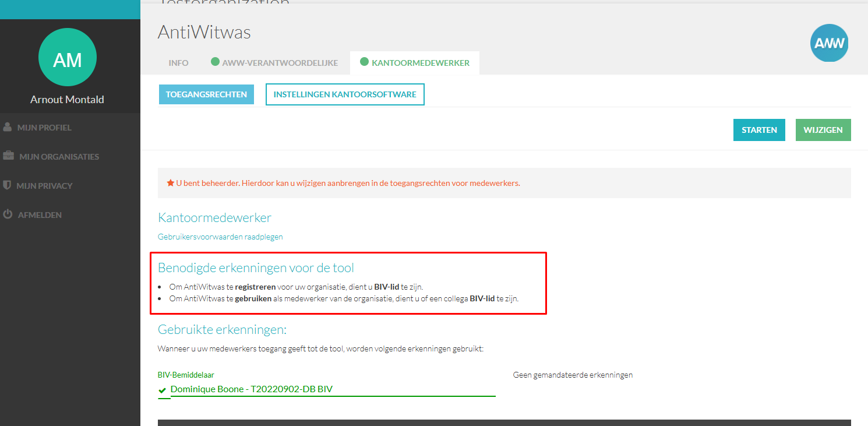Viewport: 868px width, 426px height.
Task: Select the Kantoormedewerker tab
Action: (415, 63)
